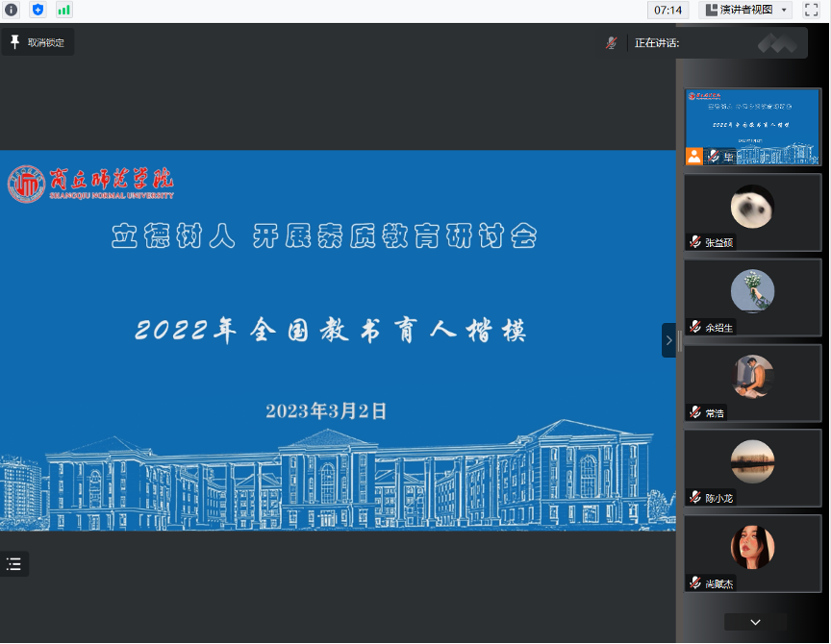Toggle the microphone icon for 陈小龙
This screenshot has width=831, height=644.
click(x=694, y=498)
